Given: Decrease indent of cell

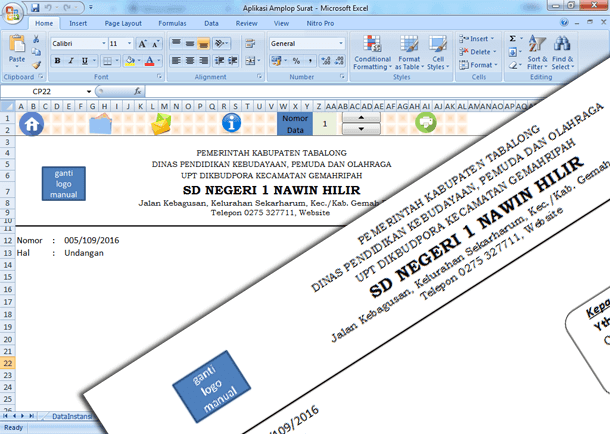Looking at the screenshot, I should (x=219, y=61).
